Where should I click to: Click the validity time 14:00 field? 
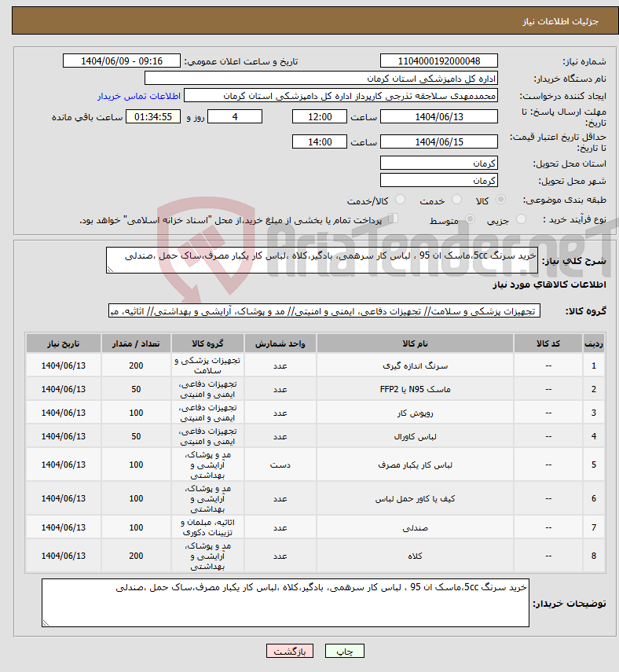click(320, 141)
